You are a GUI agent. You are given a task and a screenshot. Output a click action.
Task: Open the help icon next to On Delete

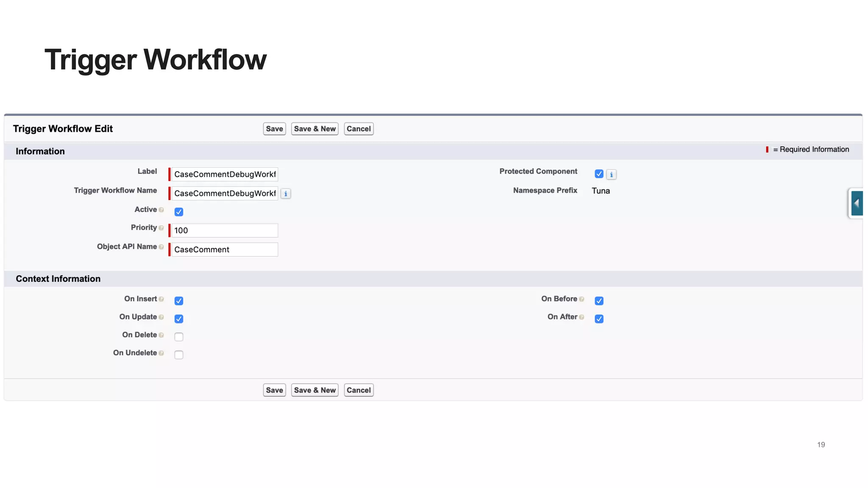click(161, 335)
